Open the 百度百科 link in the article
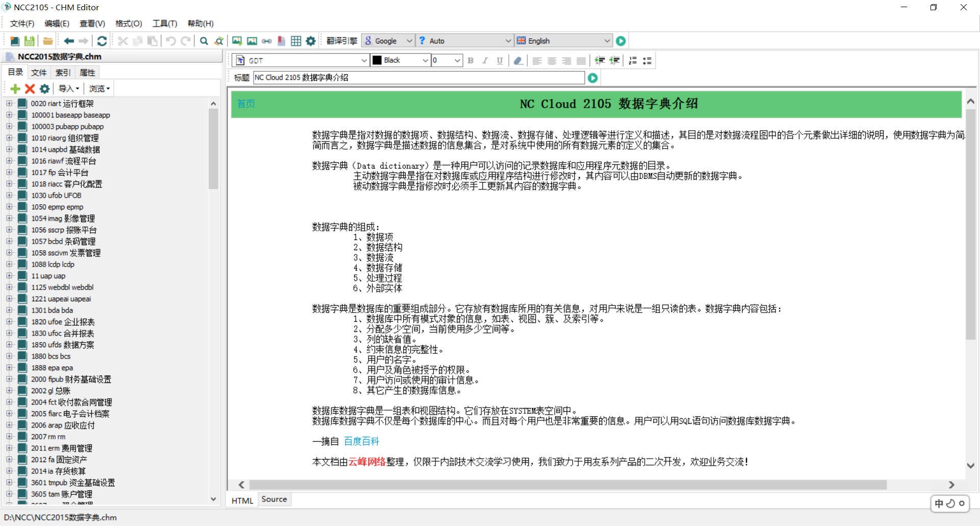980x526 pixels. pyautogui.click(x=361, y=441)
